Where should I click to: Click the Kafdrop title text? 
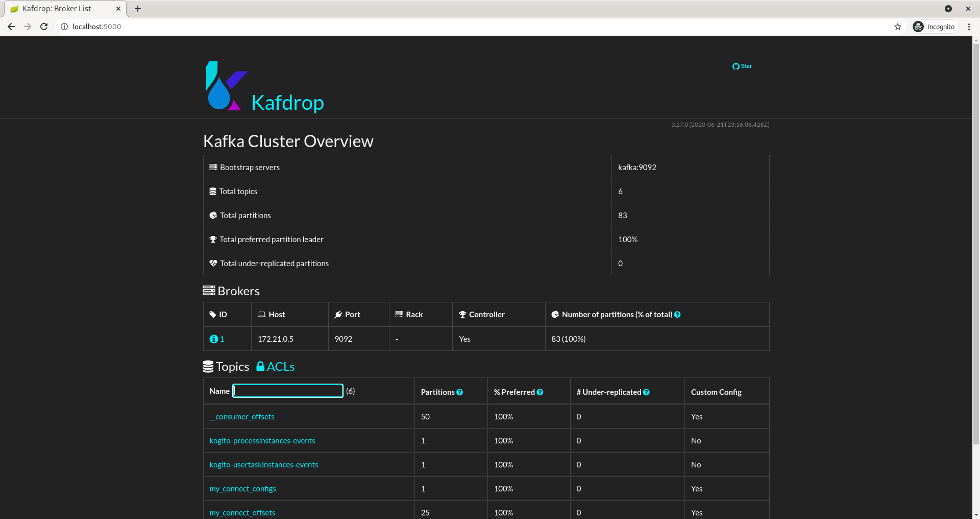tap(287, 103)
